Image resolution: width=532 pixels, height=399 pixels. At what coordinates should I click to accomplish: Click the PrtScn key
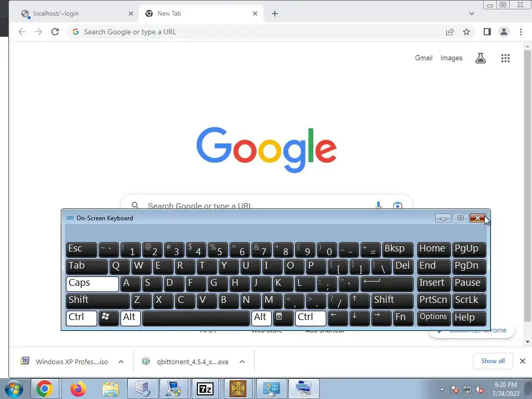pos(434,301)
